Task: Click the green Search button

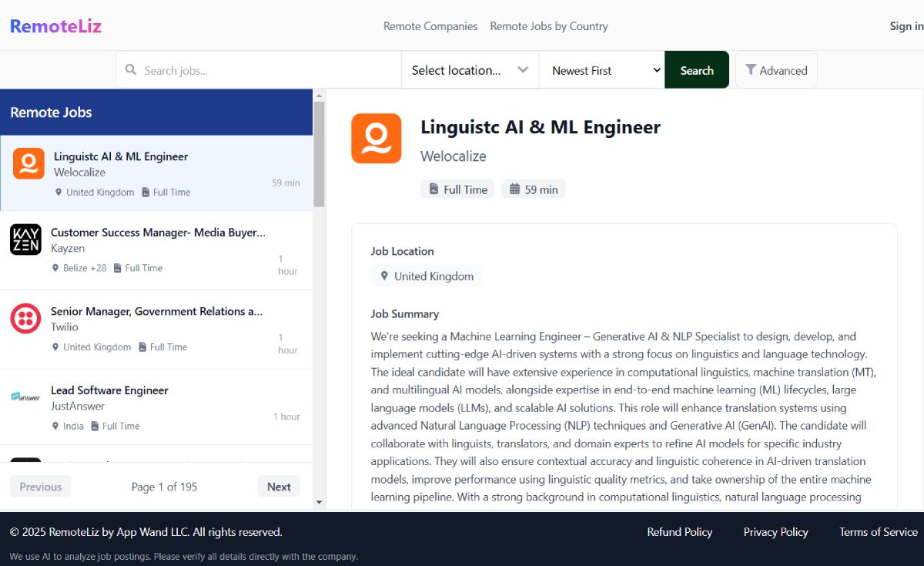Action: tap(697, 70)
